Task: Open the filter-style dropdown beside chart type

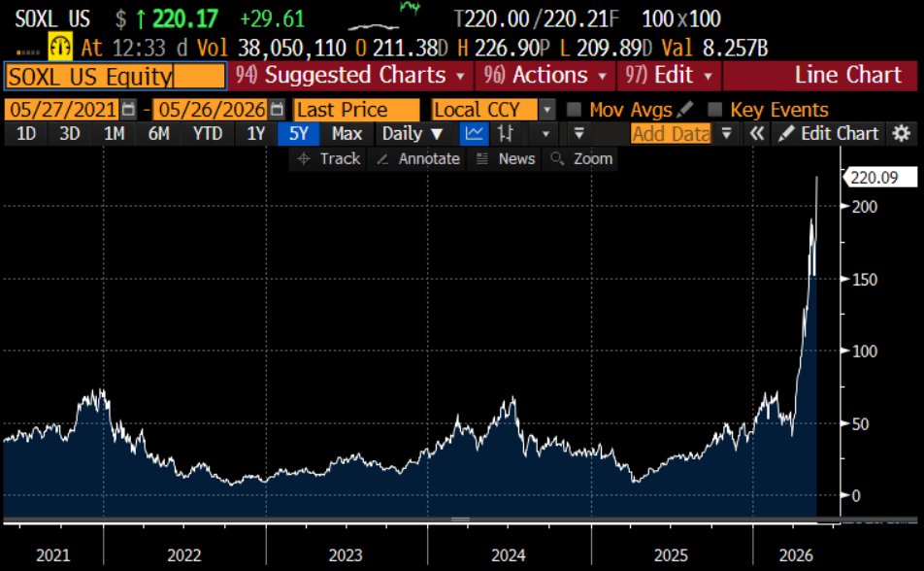Action: point(578,134)
